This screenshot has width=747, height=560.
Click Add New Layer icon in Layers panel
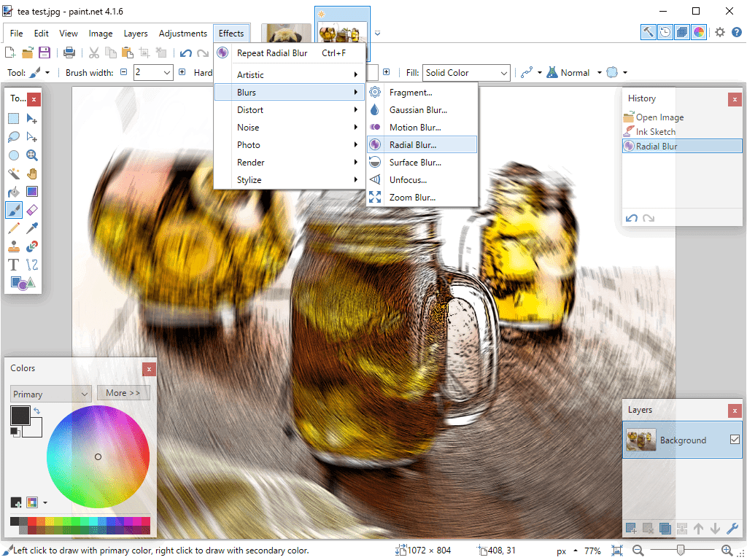point(631,528)
